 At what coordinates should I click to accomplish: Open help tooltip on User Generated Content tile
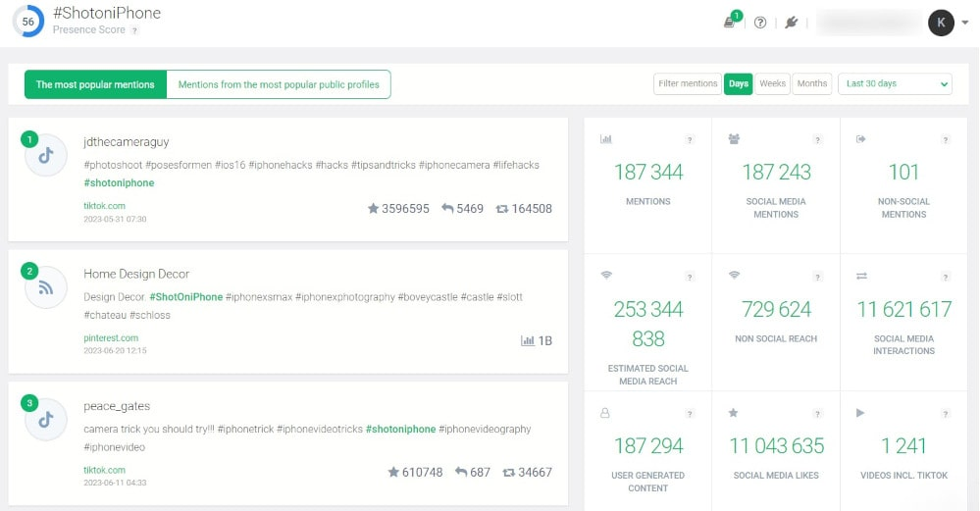point(690,414)
